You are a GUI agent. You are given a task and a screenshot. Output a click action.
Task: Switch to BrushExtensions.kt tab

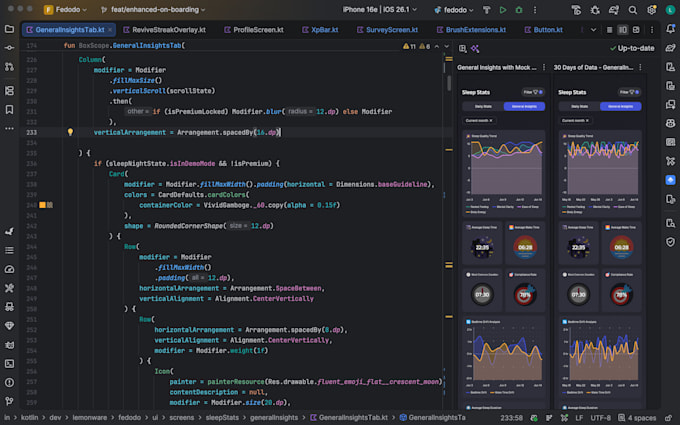[x=471, y=29]
